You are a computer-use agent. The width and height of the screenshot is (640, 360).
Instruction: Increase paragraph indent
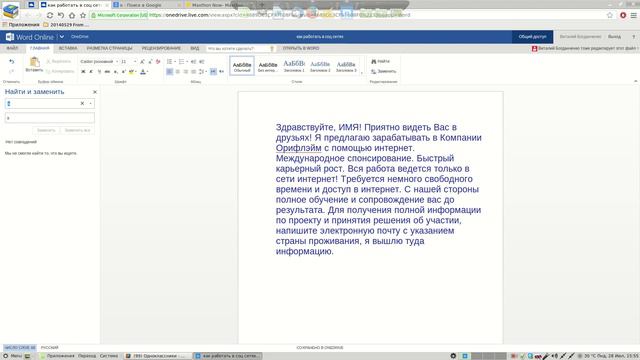[x=201, y=62]
